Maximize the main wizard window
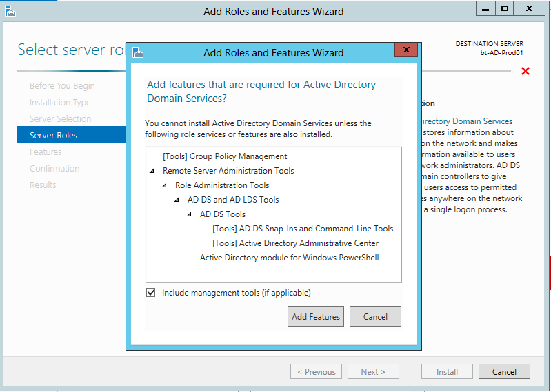 (505, 9)
